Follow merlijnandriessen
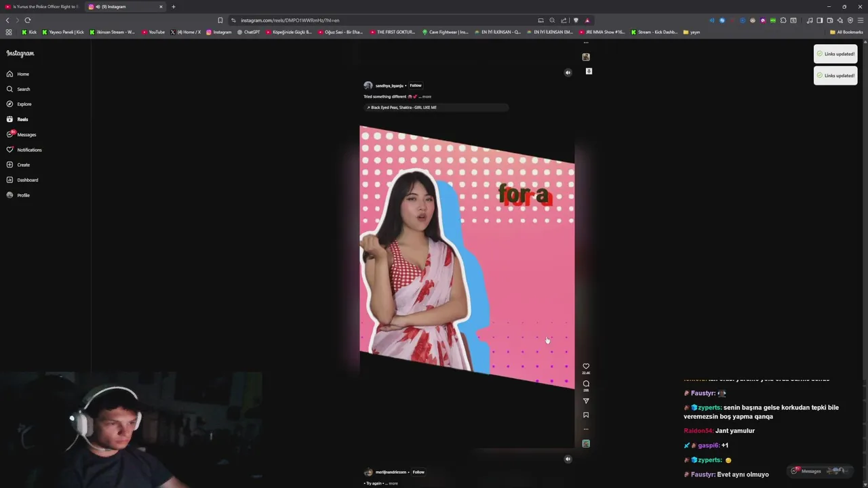The width and height of the screenshot is (868, 488). [x=418, y=472]
